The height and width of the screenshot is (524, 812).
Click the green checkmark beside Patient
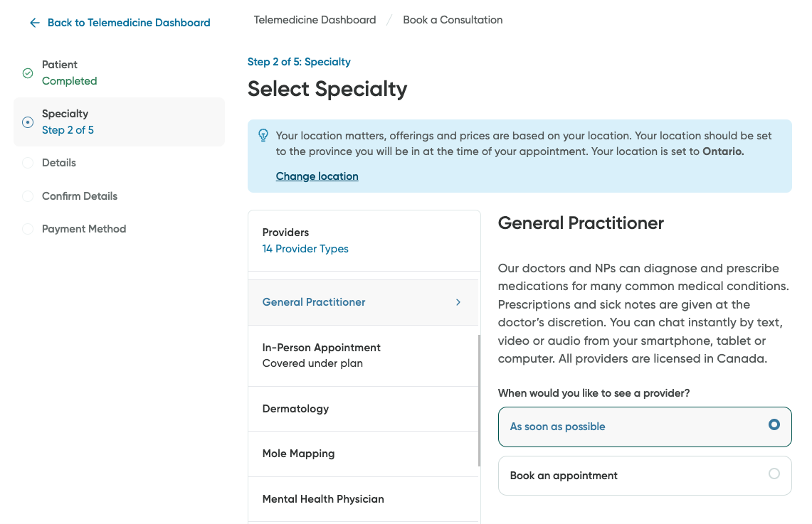pos(27,73)
